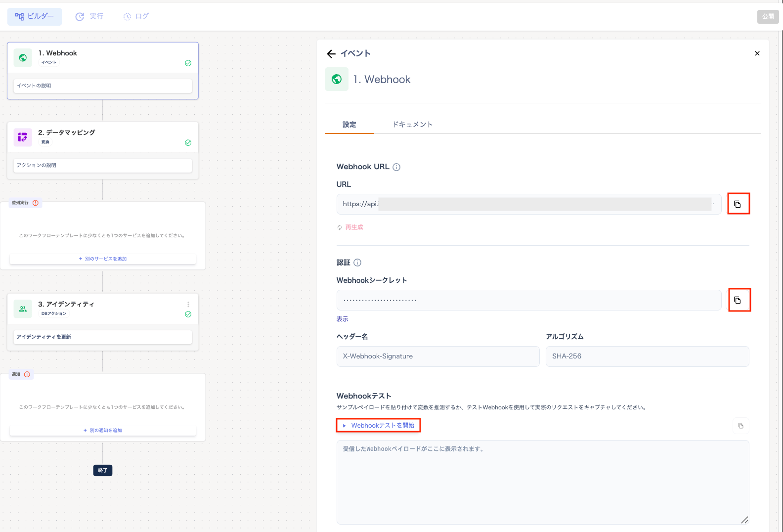Select the 2. データマッピング node title
783x532 pixels.
(67, 133)
